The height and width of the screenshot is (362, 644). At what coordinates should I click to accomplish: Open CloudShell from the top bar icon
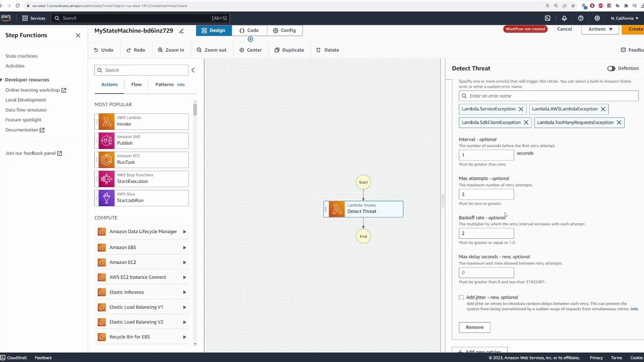[547, 18]
